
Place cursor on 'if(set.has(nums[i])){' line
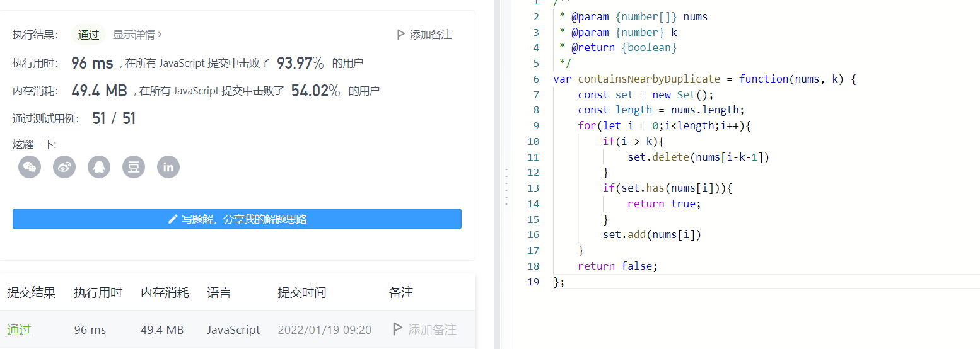(x=667, y=188)
